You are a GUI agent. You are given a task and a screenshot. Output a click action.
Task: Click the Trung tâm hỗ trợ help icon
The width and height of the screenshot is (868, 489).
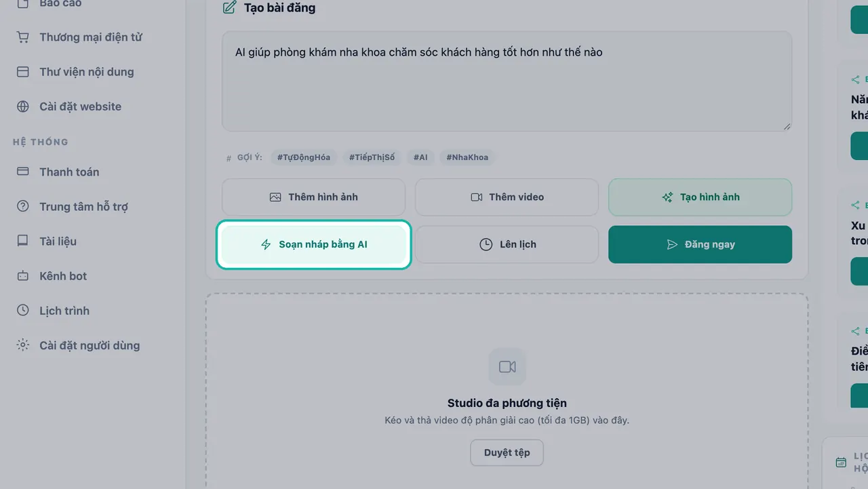click(x=23, y=206)
